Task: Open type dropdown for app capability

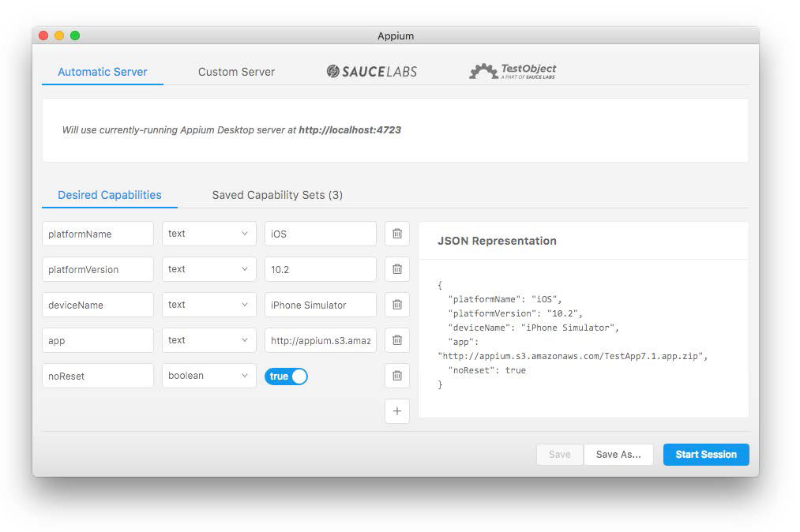Action: pos(208,340)
